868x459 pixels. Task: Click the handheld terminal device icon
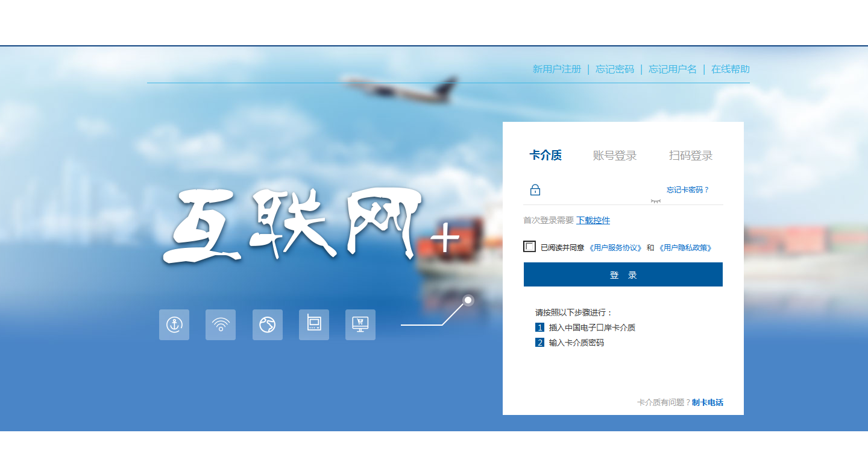click(313, 324)
